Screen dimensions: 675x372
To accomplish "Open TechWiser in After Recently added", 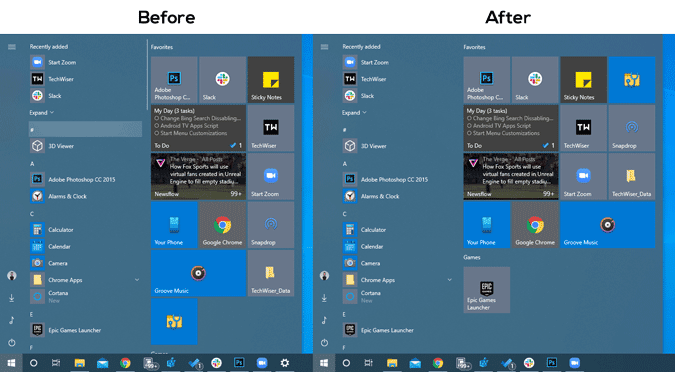I will click(398, 79).
